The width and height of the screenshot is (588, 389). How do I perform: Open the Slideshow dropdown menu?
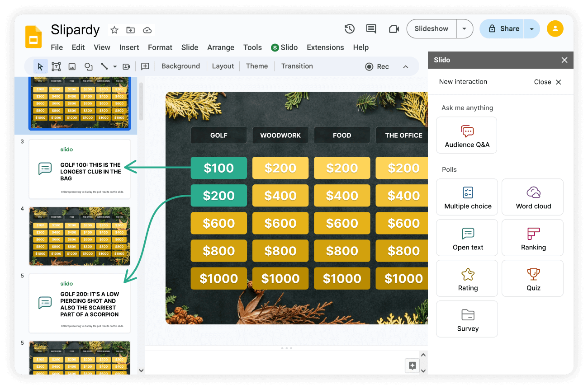click(465, 28)
